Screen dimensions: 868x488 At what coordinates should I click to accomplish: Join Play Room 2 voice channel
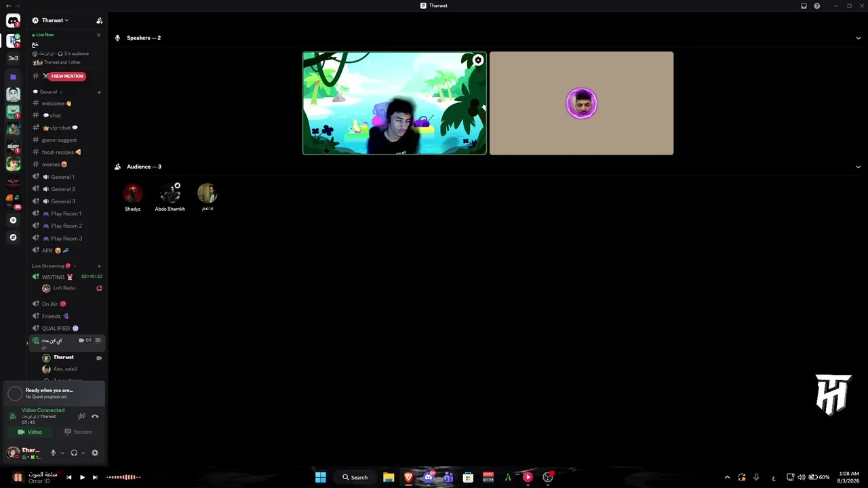66,226
